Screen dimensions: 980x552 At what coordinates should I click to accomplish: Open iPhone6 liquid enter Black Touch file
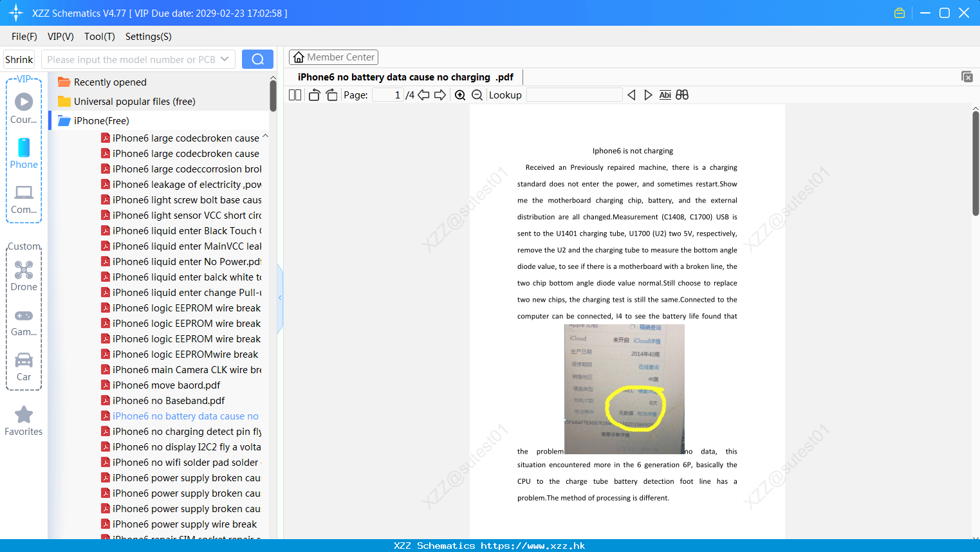[181, 231]
